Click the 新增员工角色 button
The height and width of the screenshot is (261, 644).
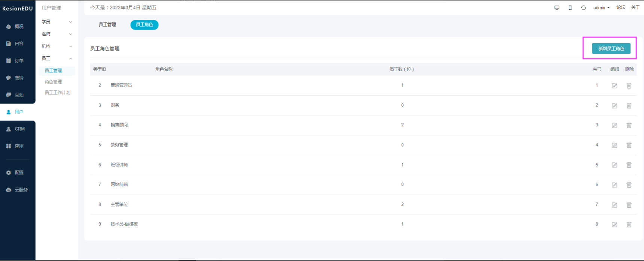[611, 48]
